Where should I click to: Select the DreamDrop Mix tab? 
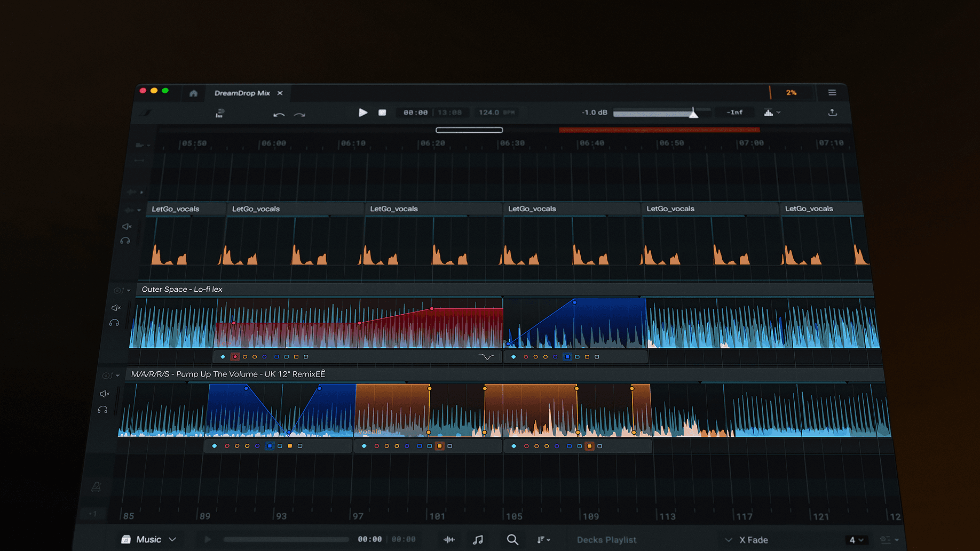242,93
